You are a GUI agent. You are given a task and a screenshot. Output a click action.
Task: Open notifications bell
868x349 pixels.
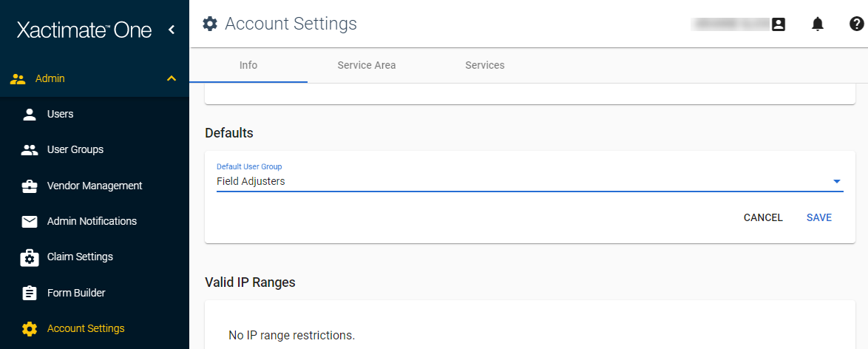pos(818,24)
